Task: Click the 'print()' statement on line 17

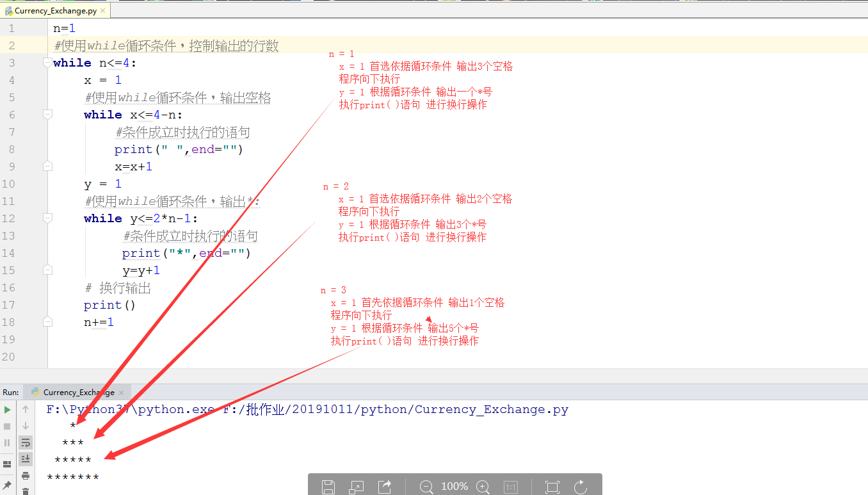Action: tap(109, 305)
